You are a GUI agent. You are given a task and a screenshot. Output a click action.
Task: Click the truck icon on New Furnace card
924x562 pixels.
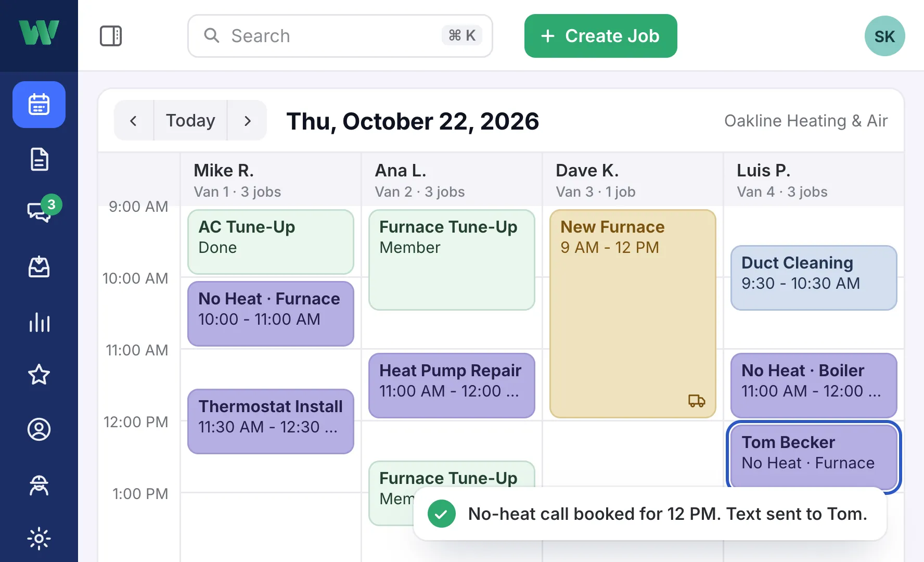click(x=697, y=401)
